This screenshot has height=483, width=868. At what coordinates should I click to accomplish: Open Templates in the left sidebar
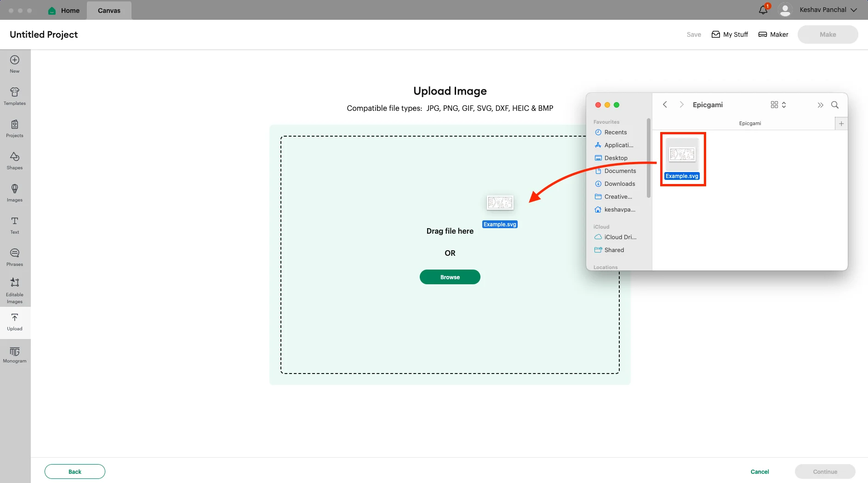click(15, 96)
